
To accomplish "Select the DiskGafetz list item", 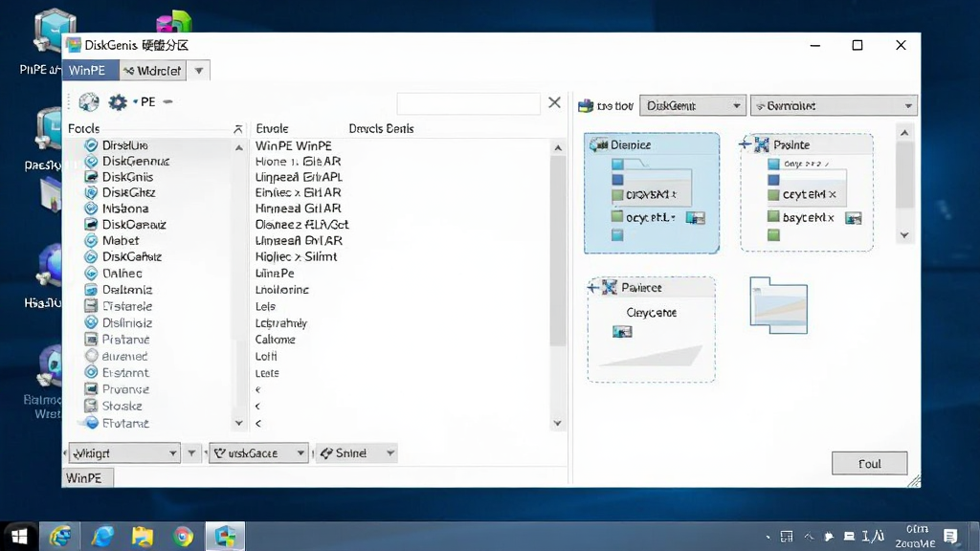I will tap(132, 256).
